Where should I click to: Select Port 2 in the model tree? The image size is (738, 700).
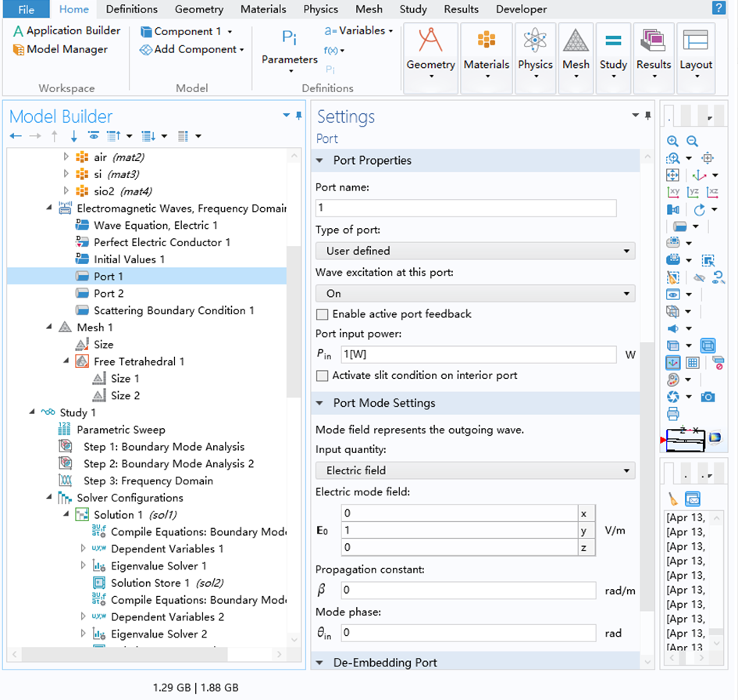tap(109, 294)
